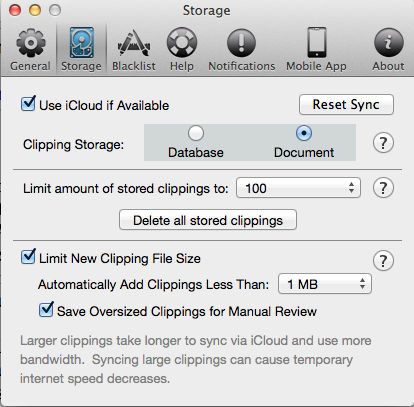The height and width of the screenshot is (407, 414).
Task: Open the Mobile App phone icon
Action: pos(316,43)
